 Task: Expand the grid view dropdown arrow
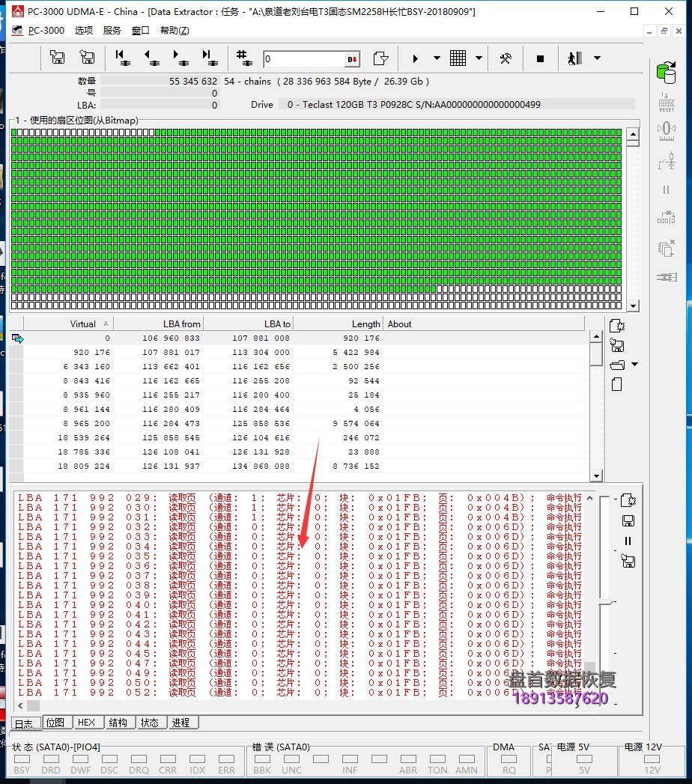click(x=479, y=58)
